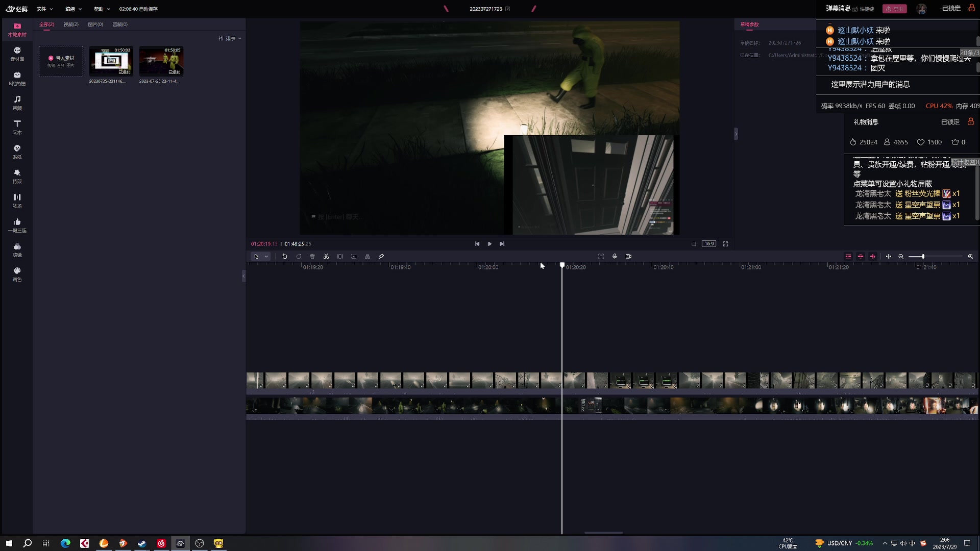980x551 pixels.
Task: Click the 快捷键 shortcuts button
Action: 863,9
